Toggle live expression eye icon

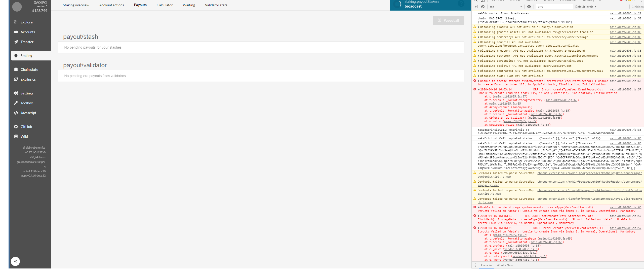click(529, 7)
